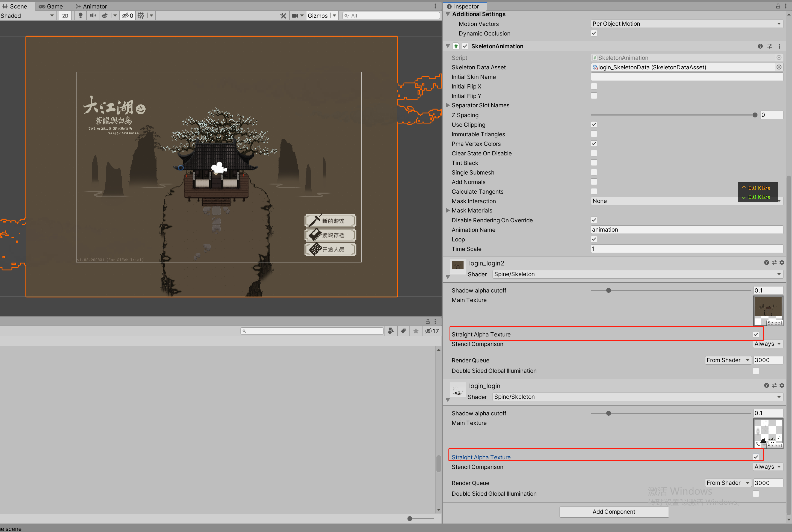The width and height of the screenshot is (792, 532).
Task: Open the component editor tools icon
Action: point(283,16)
